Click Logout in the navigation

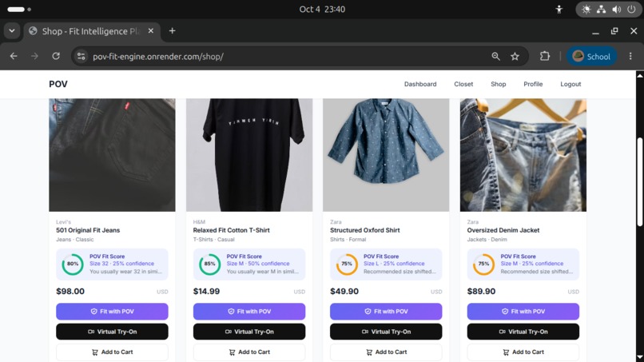[570, 84]
